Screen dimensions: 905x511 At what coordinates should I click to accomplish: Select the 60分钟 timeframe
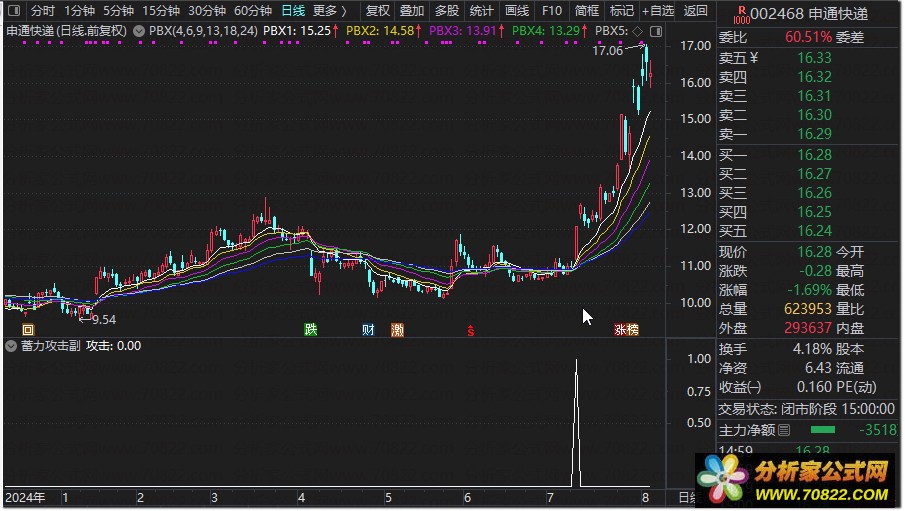click(253, 10)
